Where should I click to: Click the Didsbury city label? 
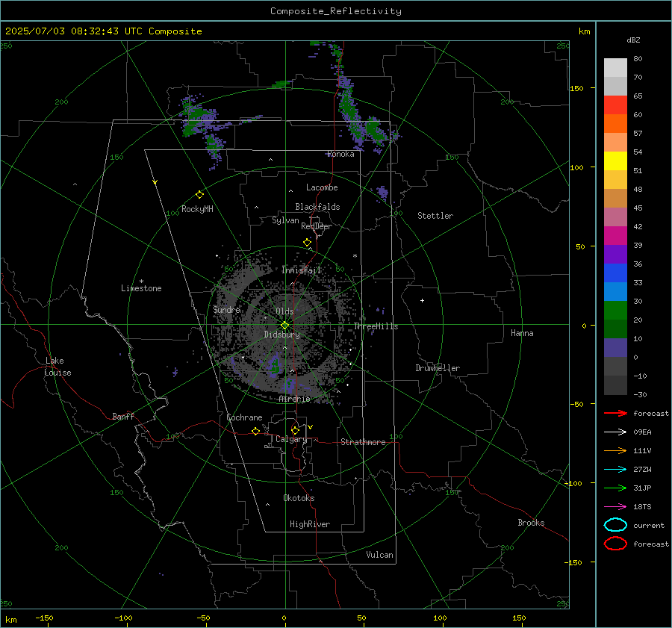[281, 335]
